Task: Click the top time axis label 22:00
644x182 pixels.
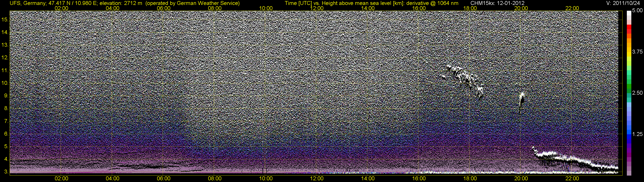Action: (x=572, y=8)
